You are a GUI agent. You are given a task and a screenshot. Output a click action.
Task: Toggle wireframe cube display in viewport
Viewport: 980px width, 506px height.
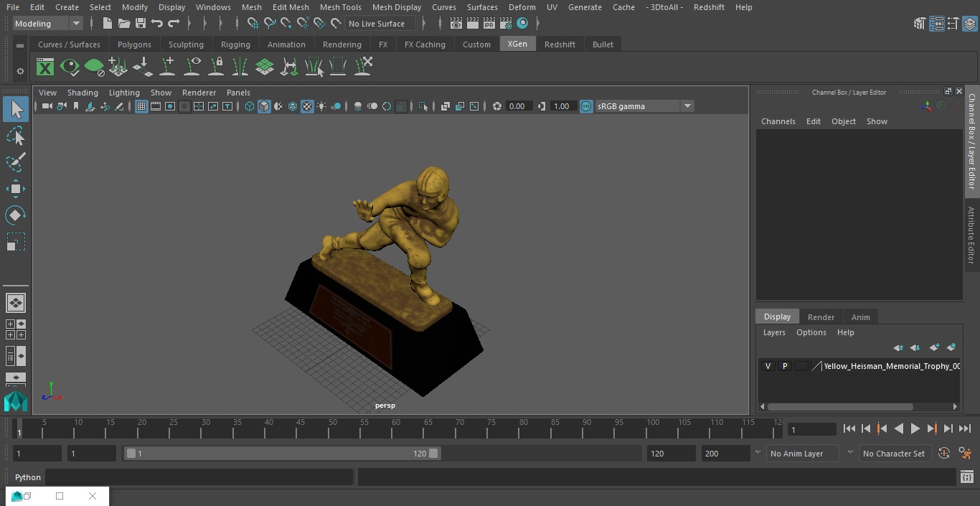tap(250, 106)
